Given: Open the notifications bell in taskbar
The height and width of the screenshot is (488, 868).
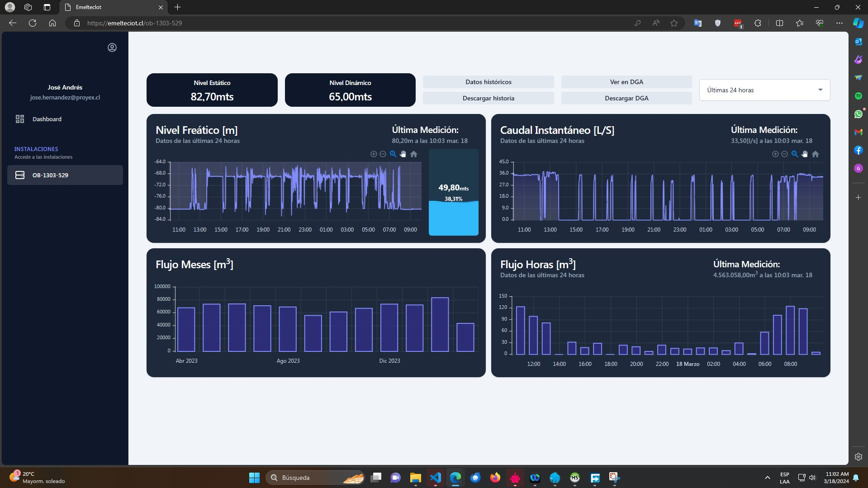Looking at the screenshot, I should click(x=856, y=478).
